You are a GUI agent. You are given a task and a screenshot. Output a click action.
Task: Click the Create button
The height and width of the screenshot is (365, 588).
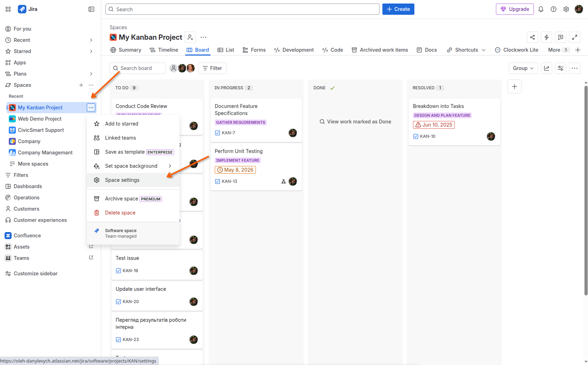coord(398,9)
